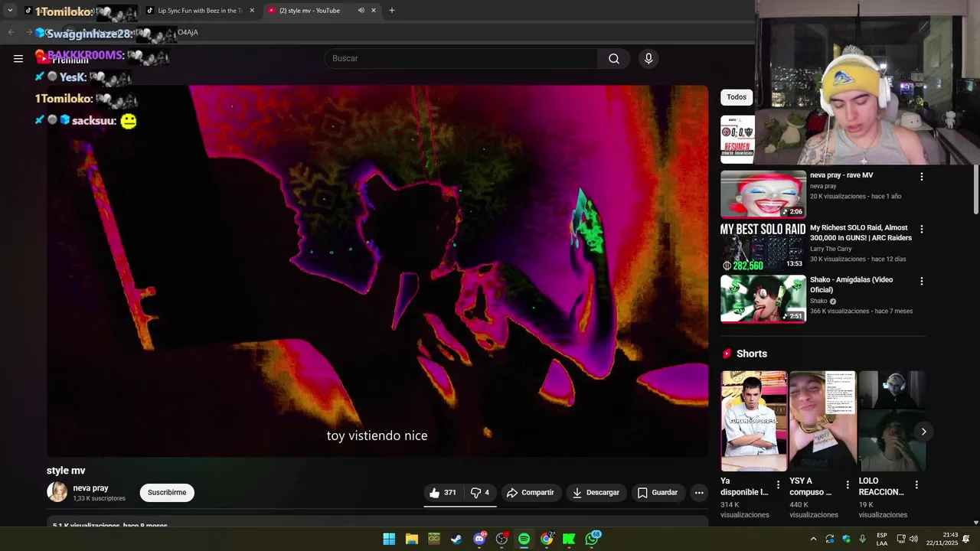Open the RESUMEN sports video thumbnail
The image size is (980, 551).
click(737, 139)
